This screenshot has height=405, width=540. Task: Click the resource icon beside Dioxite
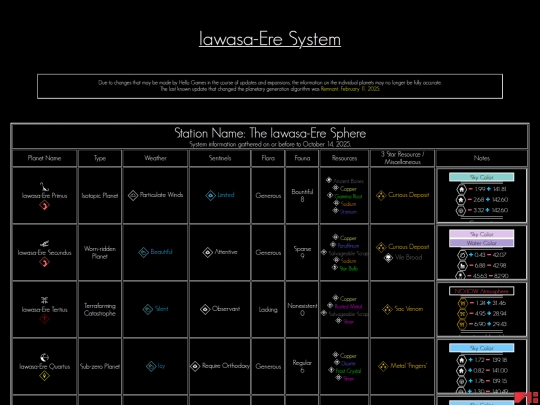click(x=337, y=362)
